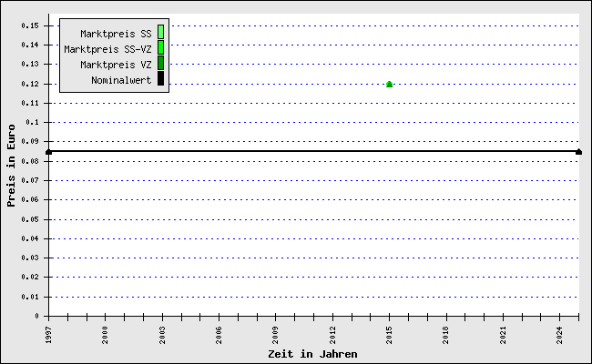Click the 0.06 y-axis label
This screenshot has width=592, height=364.
pyautogui.click(x=30, y=199)
